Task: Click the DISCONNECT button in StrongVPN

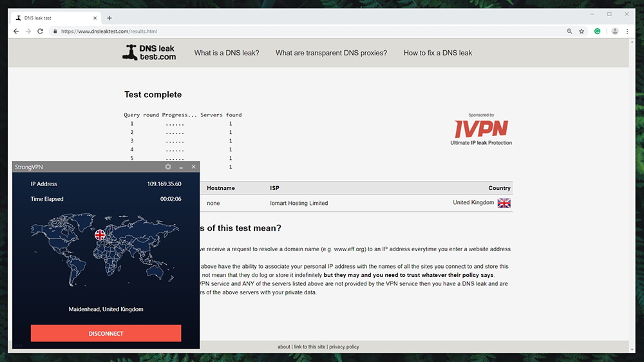Action: click(106, 333)
